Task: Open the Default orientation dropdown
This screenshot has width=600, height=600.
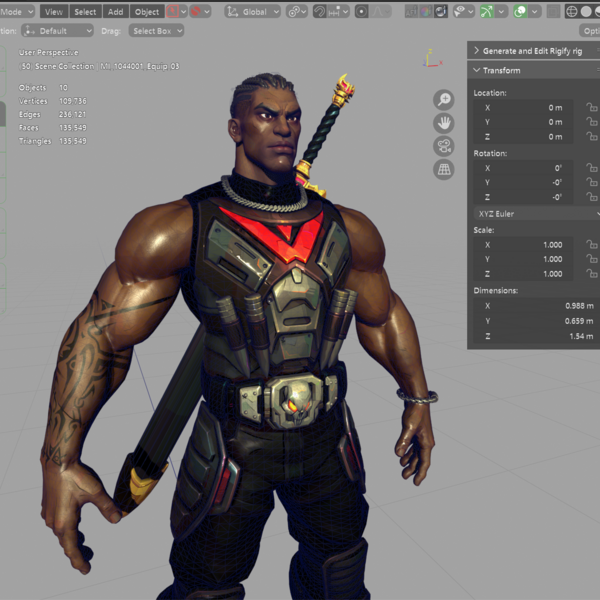Action: (57, 31)
